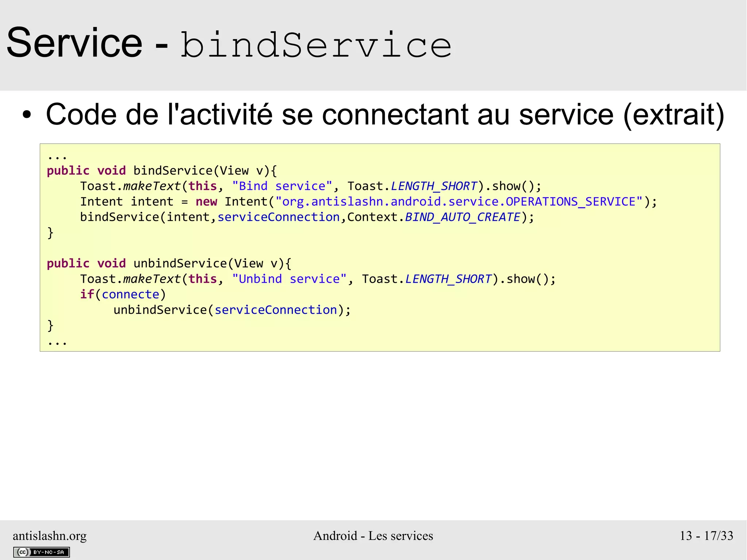Click the footer text 'Android - Les services'

(x=373, y=536)
